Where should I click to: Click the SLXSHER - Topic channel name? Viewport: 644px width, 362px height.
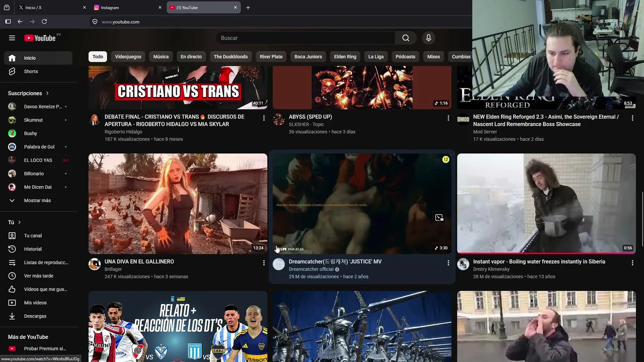pos(306,124)
